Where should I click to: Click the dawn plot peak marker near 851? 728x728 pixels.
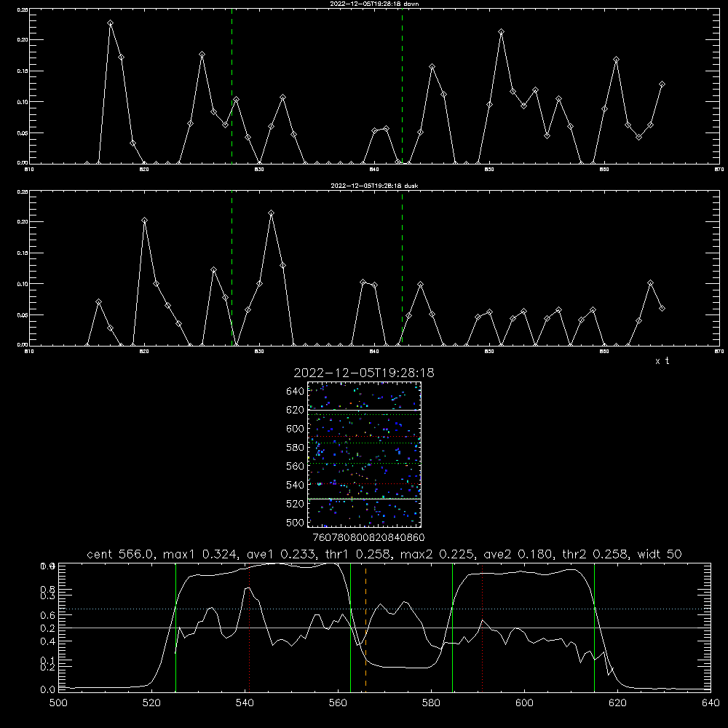point(502,31)
